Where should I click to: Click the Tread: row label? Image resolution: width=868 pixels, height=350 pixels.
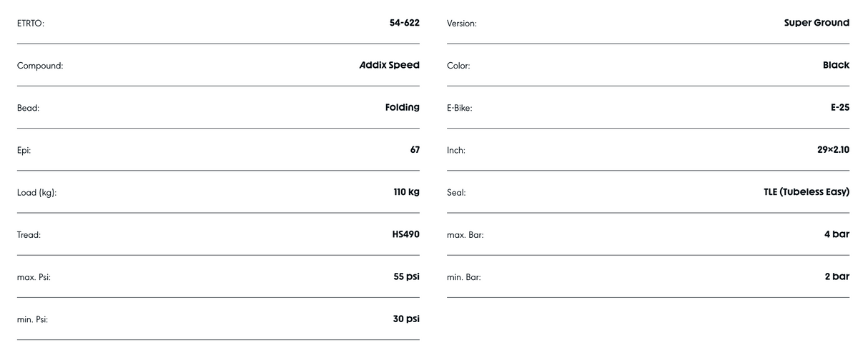(29, 235)
